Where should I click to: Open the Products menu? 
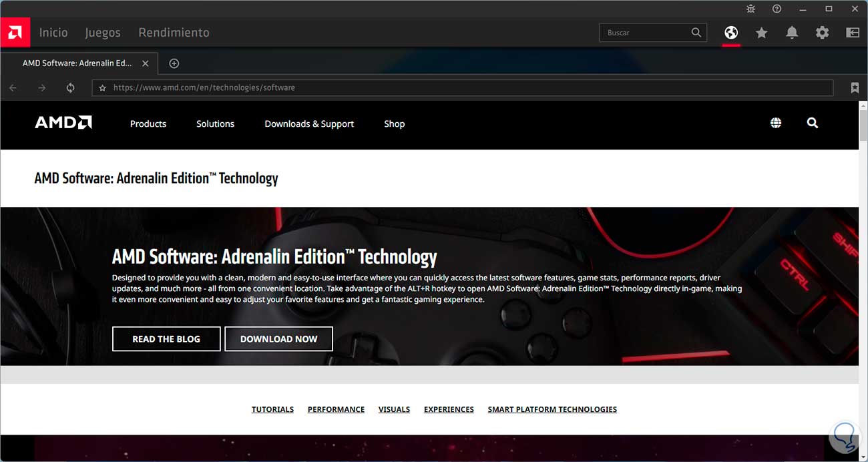click(x=148, y=124)
